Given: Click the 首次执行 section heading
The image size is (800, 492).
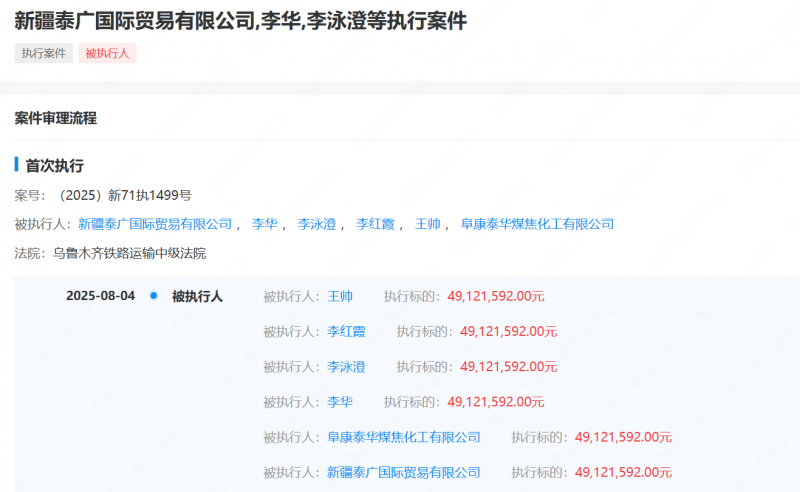Looking at the screenshot, I should tap(55, 165).
